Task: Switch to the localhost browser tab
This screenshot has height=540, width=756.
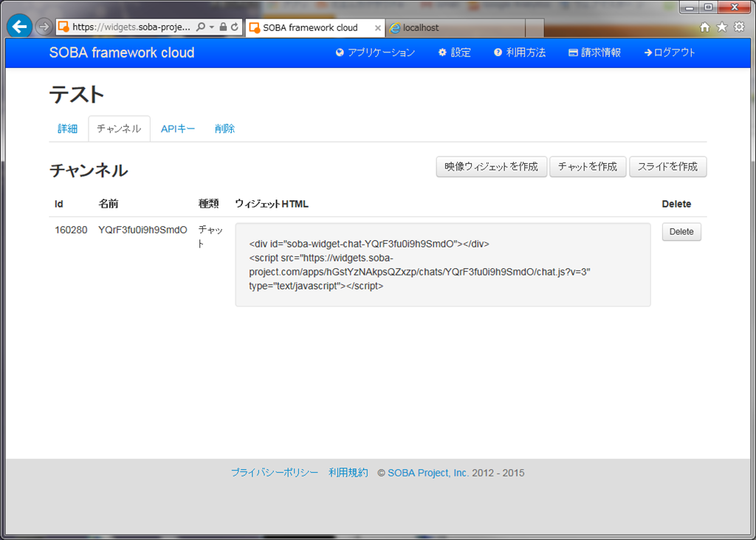Action: 456,28
